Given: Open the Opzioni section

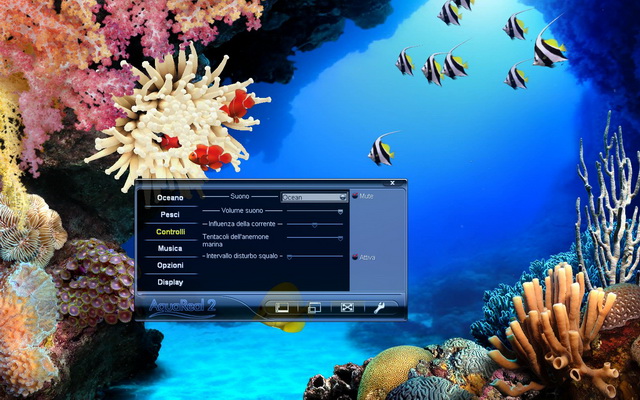Looking at the screenshot, I should [x=170, y=265].
